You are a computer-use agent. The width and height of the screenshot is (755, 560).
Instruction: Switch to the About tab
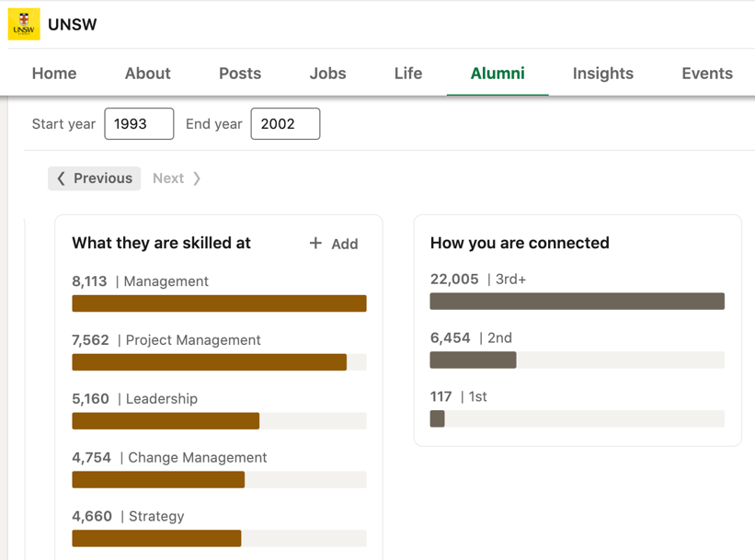[x=148, y=74]
